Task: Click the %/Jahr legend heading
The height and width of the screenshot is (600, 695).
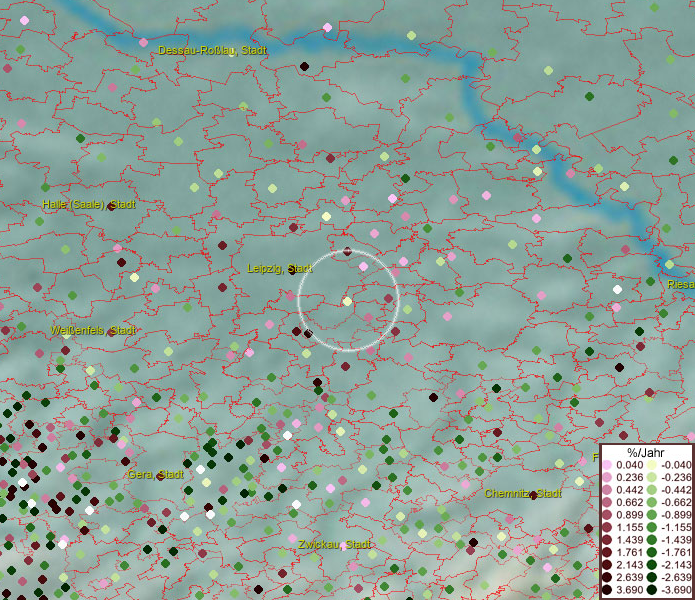Action: point(645,452)
